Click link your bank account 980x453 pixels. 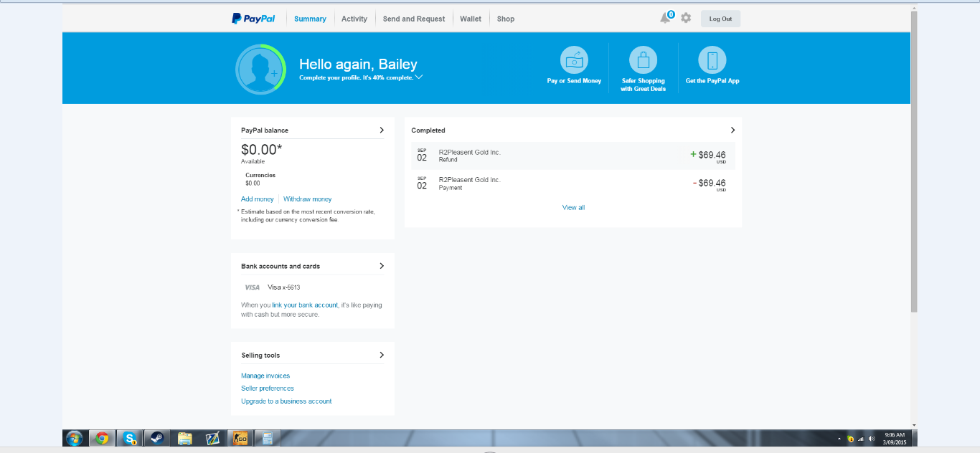305,305
